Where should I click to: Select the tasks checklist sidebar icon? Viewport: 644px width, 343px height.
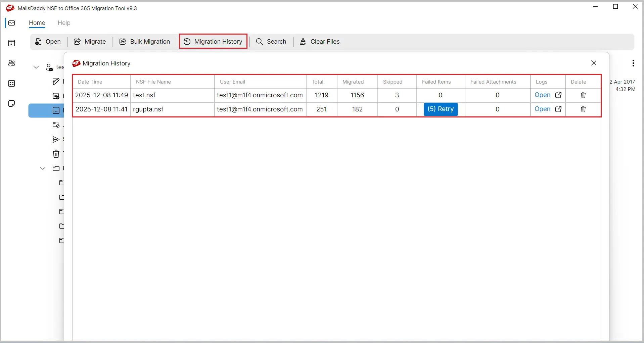(12, 84)
